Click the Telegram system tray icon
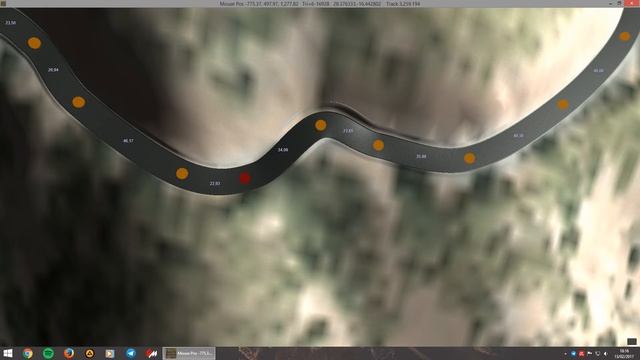The height and width of the screenshot is (360, 640). 573,354
